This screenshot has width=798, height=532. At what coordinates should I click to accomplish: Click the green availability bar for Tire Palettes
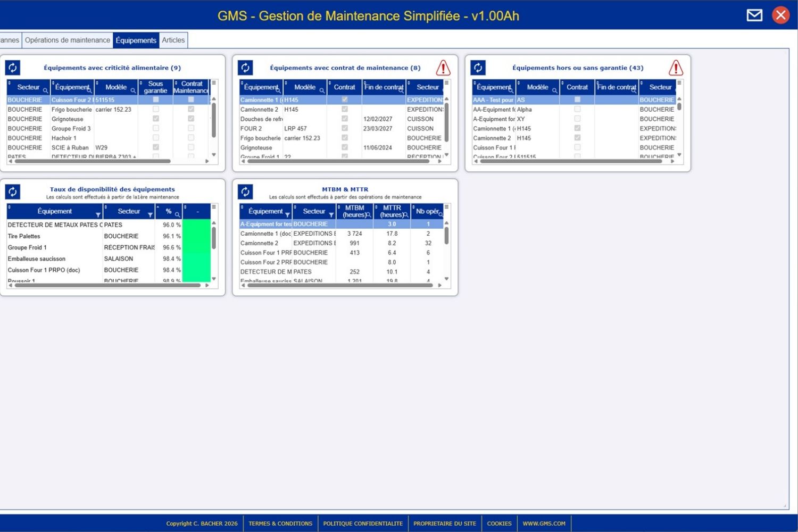pos(196,236)
